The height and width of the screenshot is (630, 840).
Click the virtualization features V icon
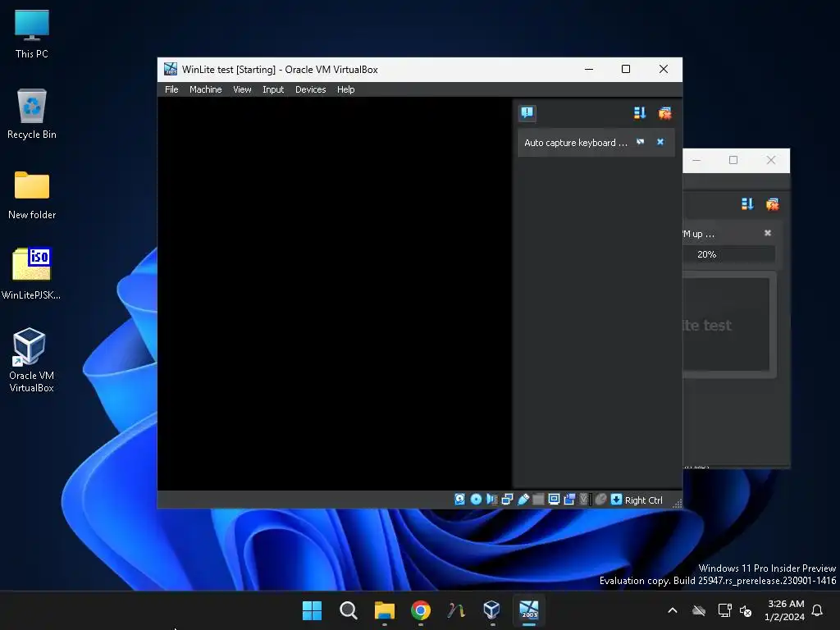(585, 500)
